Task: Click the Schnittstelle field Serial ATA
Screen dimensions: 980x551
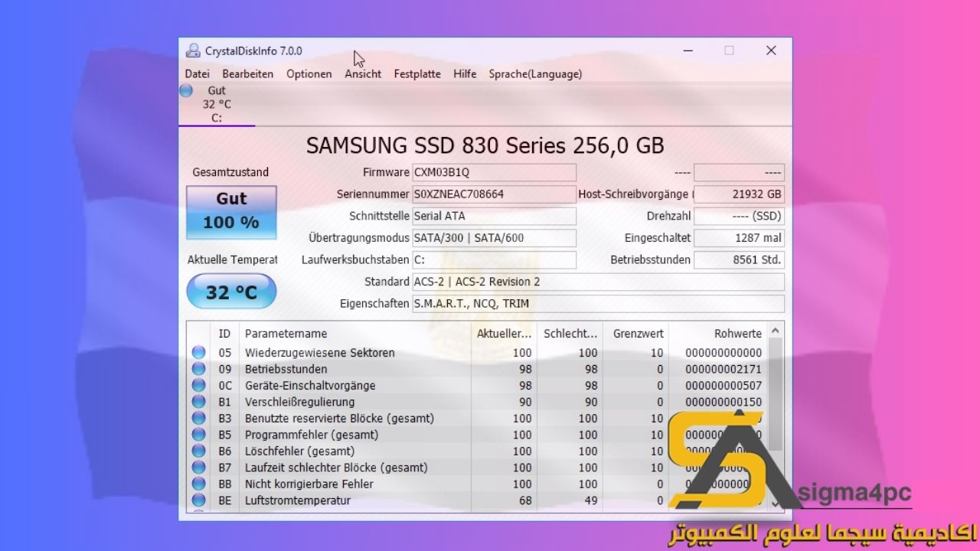Action: (x=494, y=216)
